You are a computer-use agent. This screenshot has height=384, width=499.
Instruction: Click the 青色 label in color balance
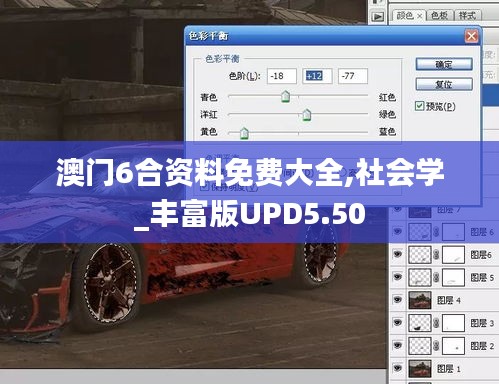209,97
